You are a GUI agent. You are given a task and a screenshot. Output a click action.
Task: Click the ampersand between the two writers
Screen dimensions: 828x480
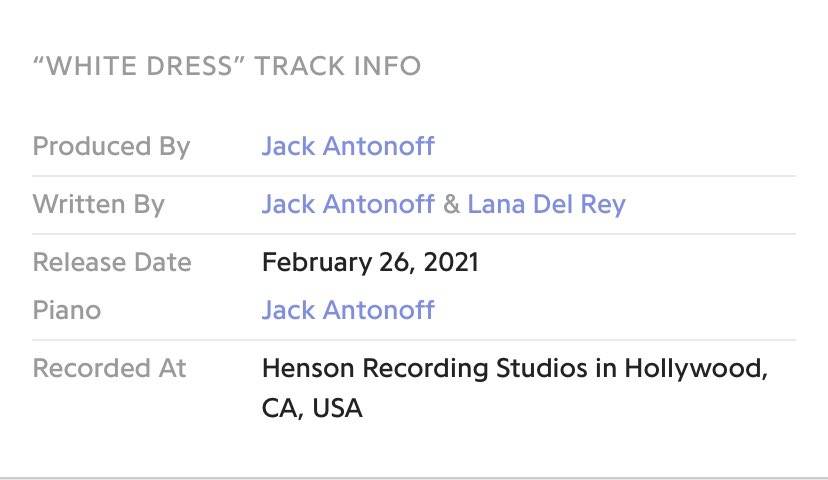coord(451,205)
